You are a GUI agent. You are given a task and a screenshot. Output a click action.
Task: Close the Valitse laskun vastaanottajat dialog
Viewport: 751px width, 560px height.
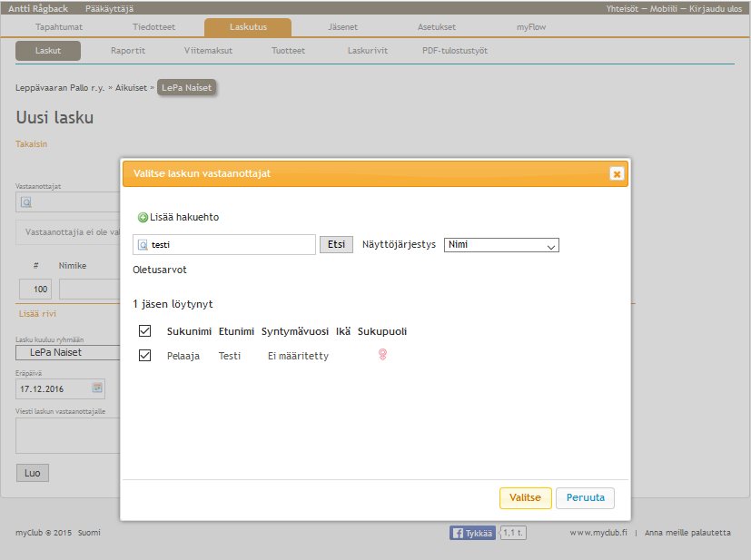(x=617, y=173)
